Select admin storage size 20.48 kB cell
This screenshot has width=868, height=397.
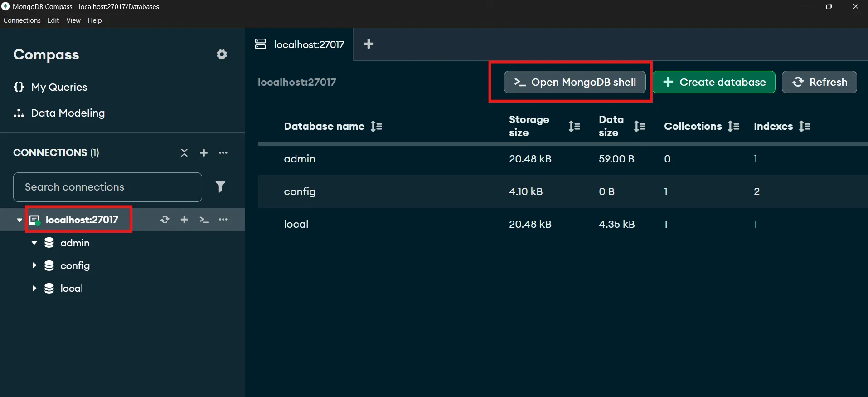point(530,159)
